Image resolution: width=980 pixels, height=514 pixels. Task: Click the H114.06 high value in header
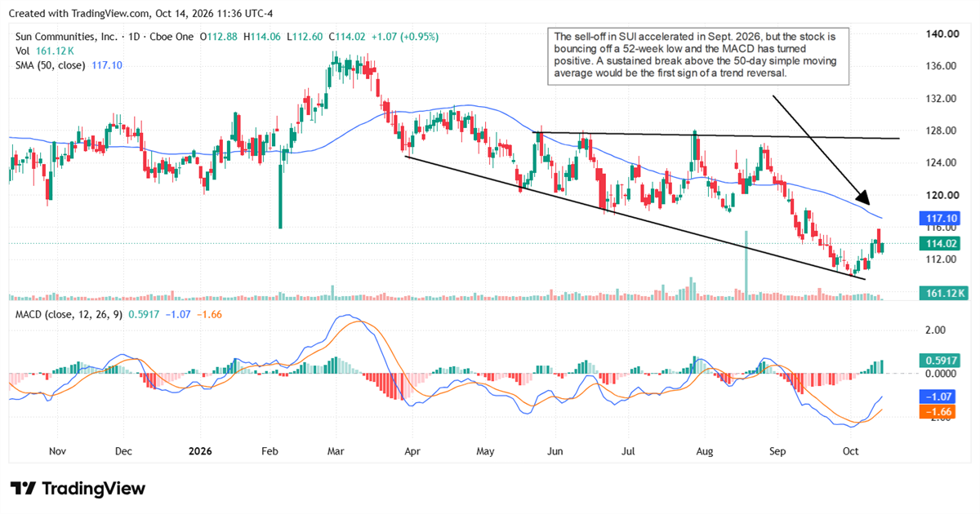point(261,37)
